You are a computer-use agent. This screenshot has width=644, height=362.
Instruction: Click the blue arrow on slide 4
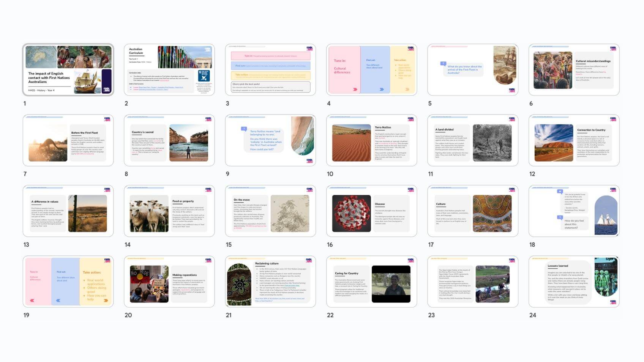[x=382, y=90]
